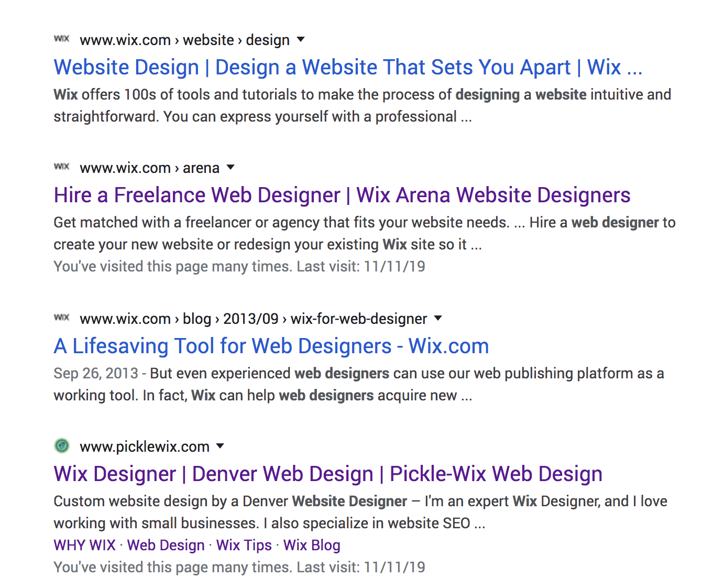724x588 pixels.
Task: Follow the Web Design sitelink
Action: (x=166, y=545)
